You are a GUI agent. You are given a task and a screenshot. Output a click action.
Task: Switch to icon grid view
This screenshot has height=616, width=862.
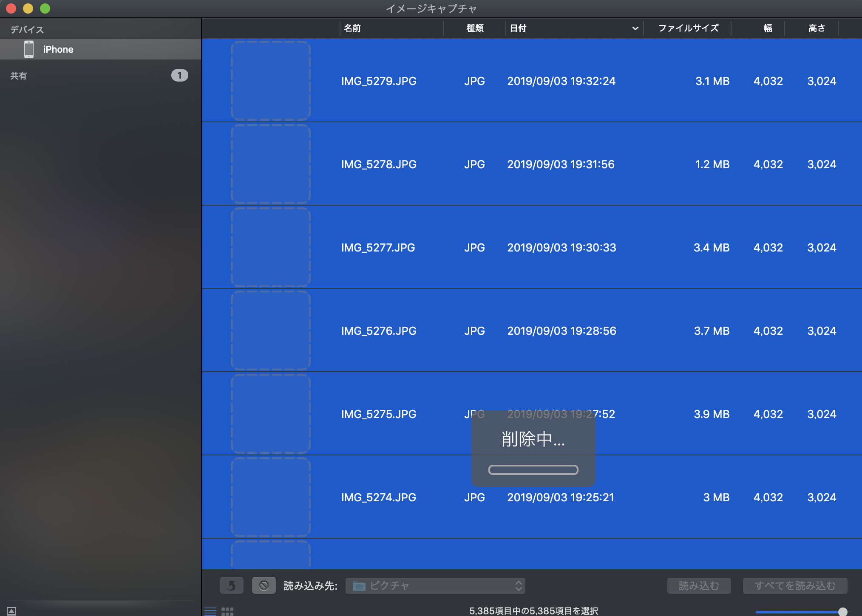[227, 611]
